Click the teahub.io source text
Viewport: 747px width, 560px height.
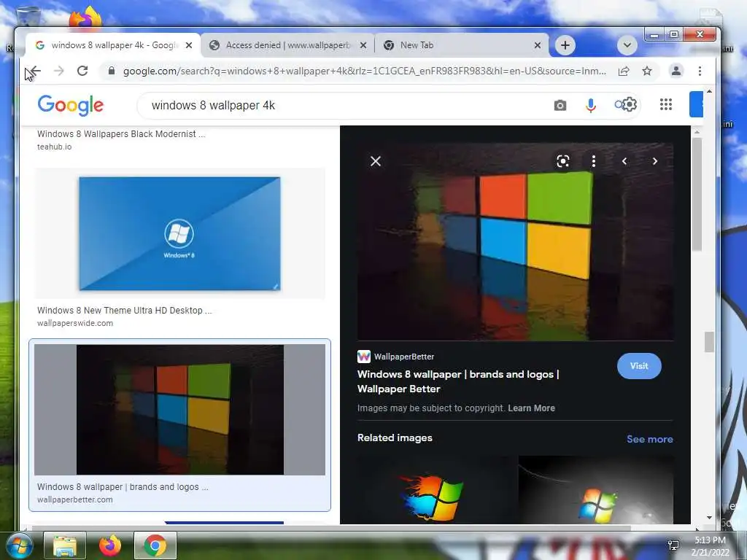click(54, 147)
